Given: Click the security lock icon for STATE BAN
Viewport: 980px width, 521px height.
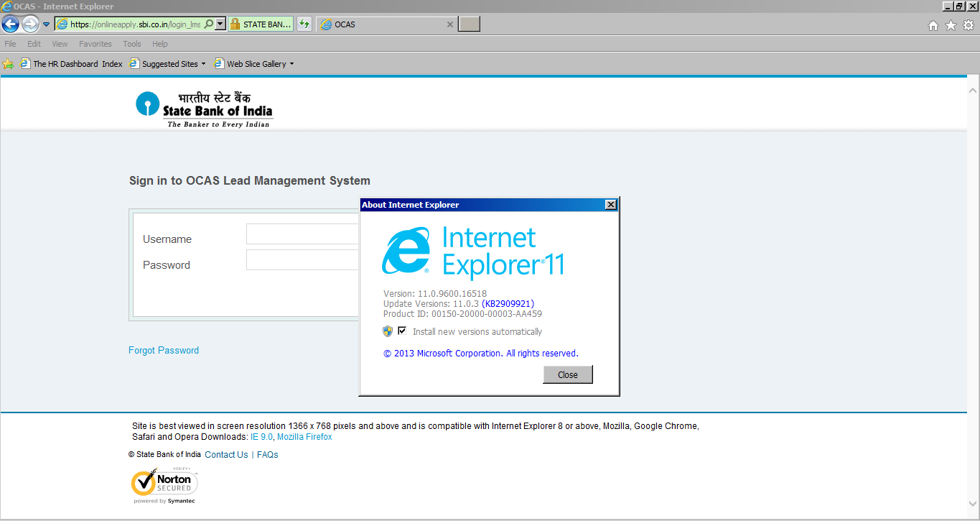Looking at the screenshot, I should pos(235,24).
